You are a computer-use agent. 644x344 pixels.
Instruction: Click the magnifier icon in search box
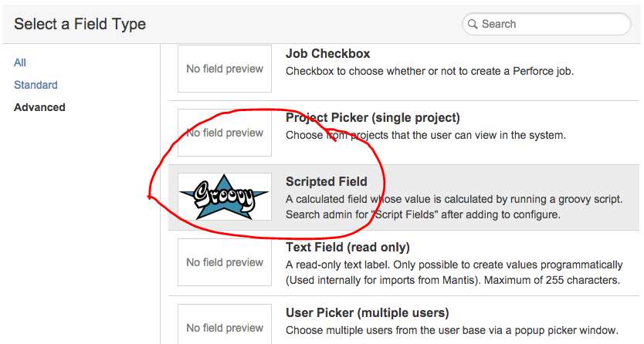pos(473,24)
